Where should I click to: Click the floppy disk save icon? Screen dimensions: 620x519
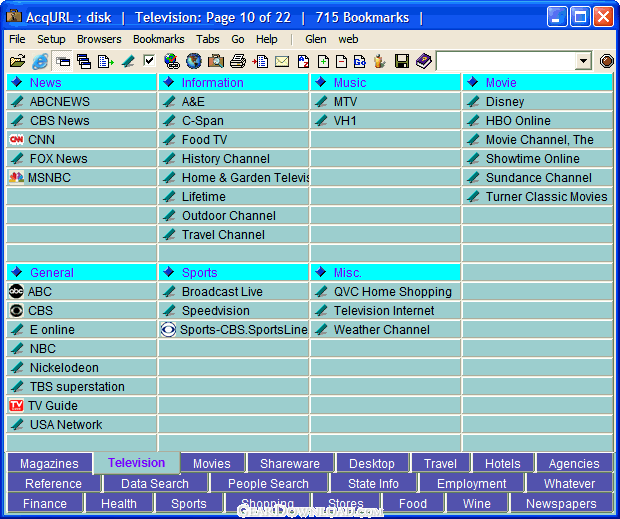402,61
